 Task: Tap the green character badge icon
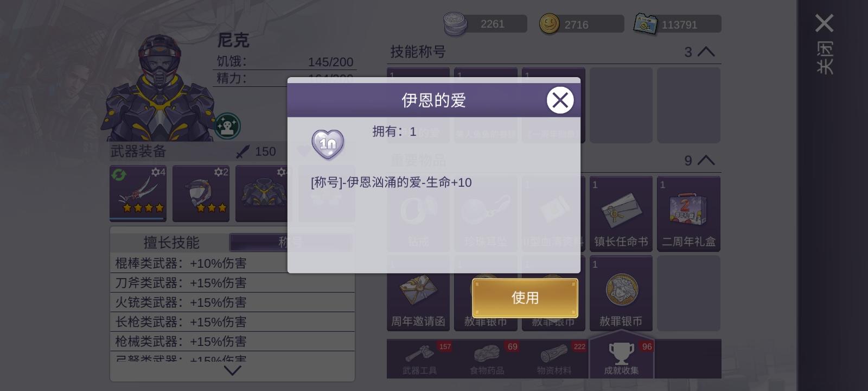point(227,126)
